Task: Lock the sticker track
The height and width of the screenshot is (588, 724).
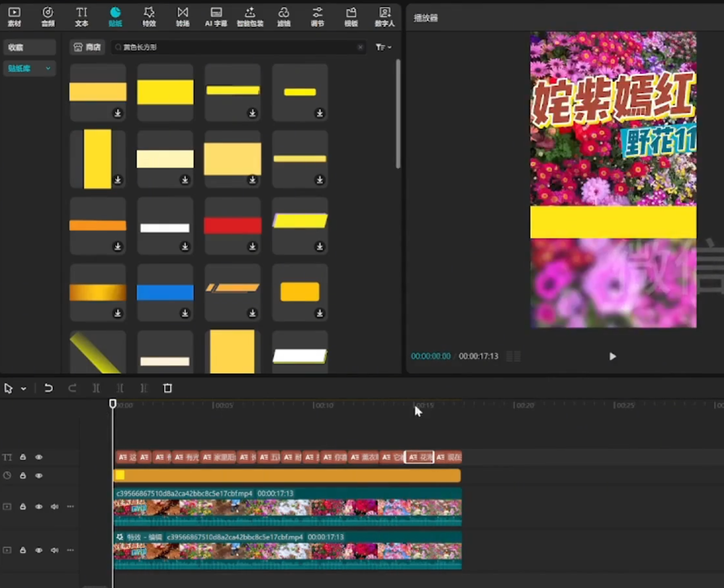Action: click(23, 475)
